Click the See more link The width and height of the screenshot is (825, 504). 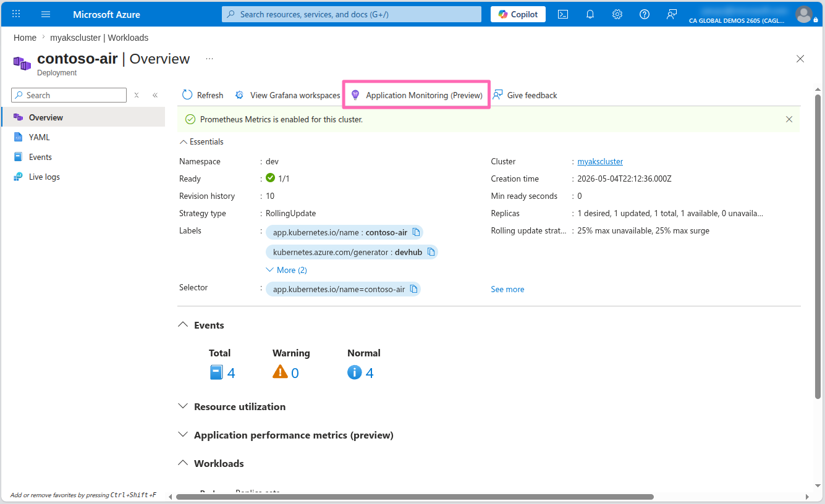[x=507, y=289]
